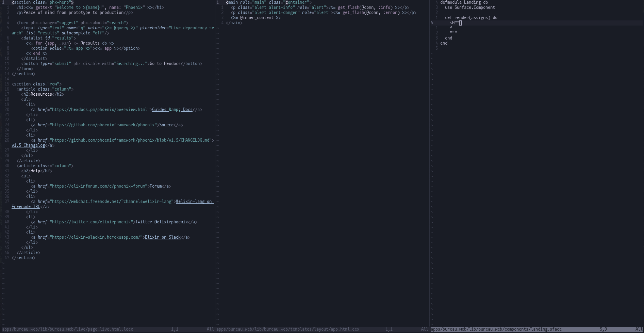Click the hexdocs.pm overview URL
644x333 pixels.
[100, 110]
